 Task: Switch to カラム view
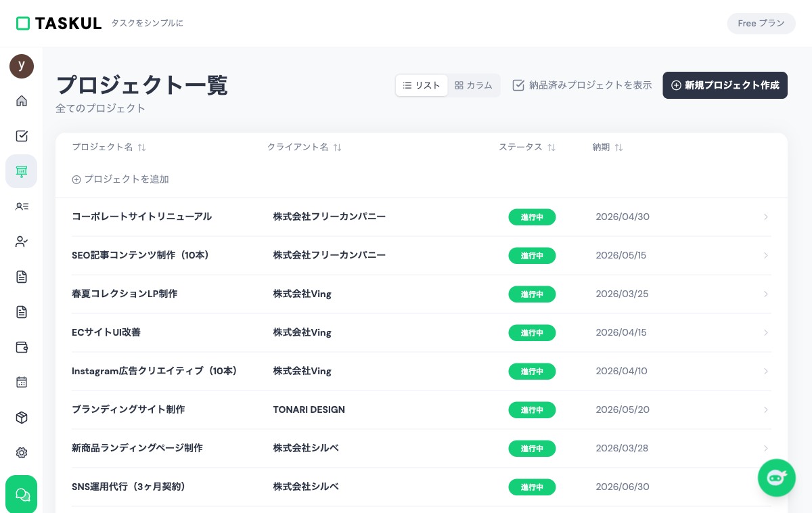[474, 85]
